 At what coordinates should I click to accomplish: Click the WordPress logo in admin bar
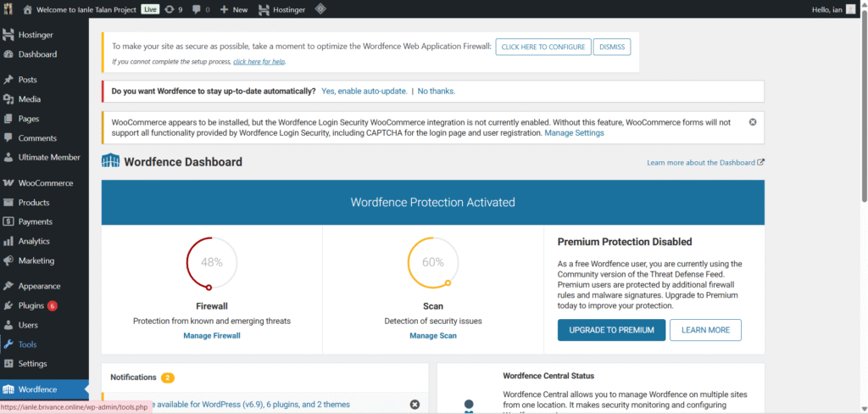coord(8,9)
